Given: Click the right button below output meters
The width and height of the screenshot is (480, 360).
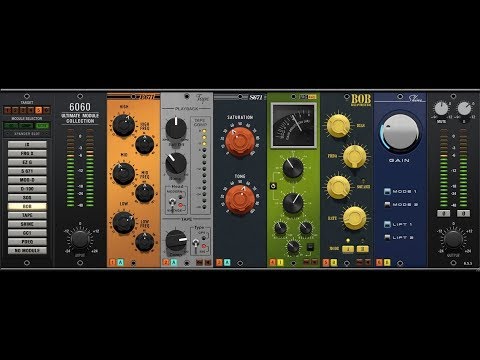Looking at the screenshot, I should pyautogui.click(x=463, y=213).
